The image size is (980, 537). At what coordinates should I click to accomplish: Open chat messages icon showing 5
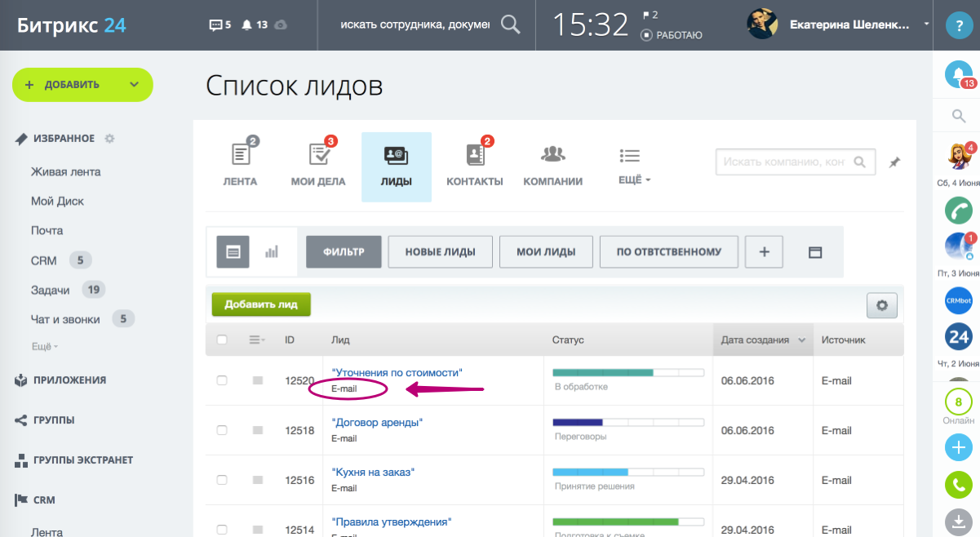(x=220, y=25)
